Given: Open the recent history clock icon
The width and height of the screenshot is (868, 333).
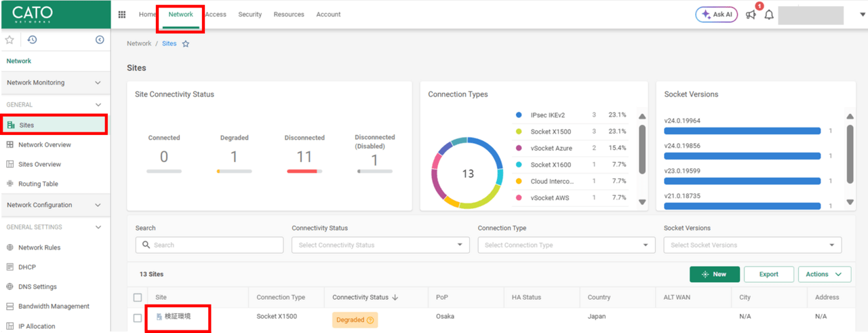Looking at the screenshot, I should pyautogui.click(x=32, y=40).
